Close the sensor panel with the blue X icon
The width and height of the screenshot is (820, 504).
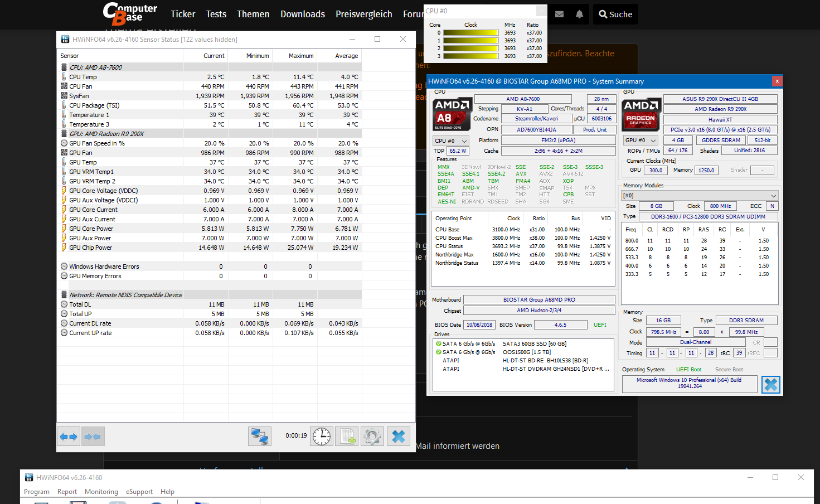point(399,437)
